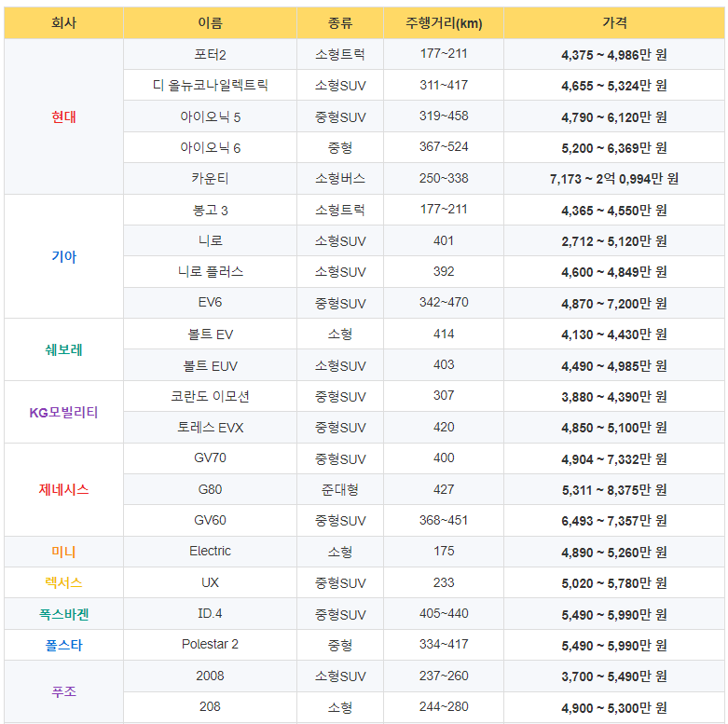Click the 이름 column header
This screenshot has width=728, height=724.
point(210,22)
